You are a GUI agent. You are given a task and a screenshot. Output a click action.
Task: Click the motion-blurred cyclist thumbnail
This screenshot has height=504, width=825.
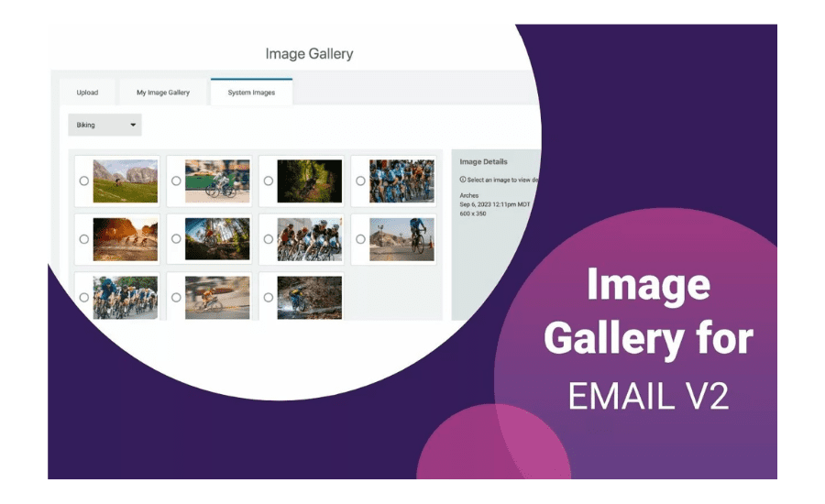pyautogui.click(x=217, y=298)
